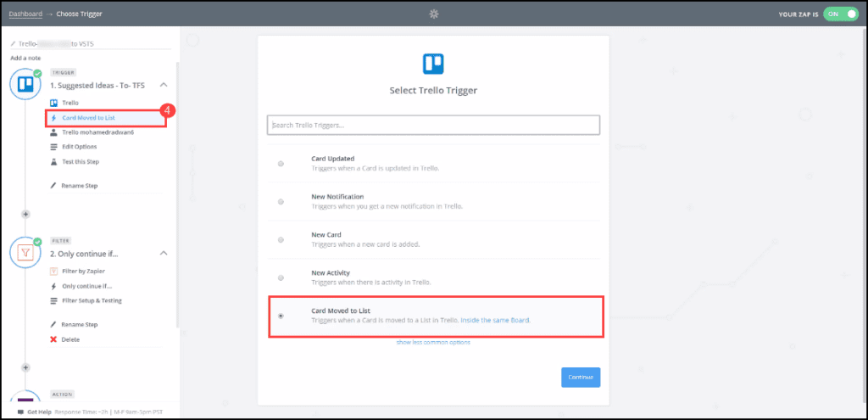Screen dimensions: 868x420
Task: Click the pencil icon beside the Zap name
Action: pyautogui.click(x=13, y=42)
